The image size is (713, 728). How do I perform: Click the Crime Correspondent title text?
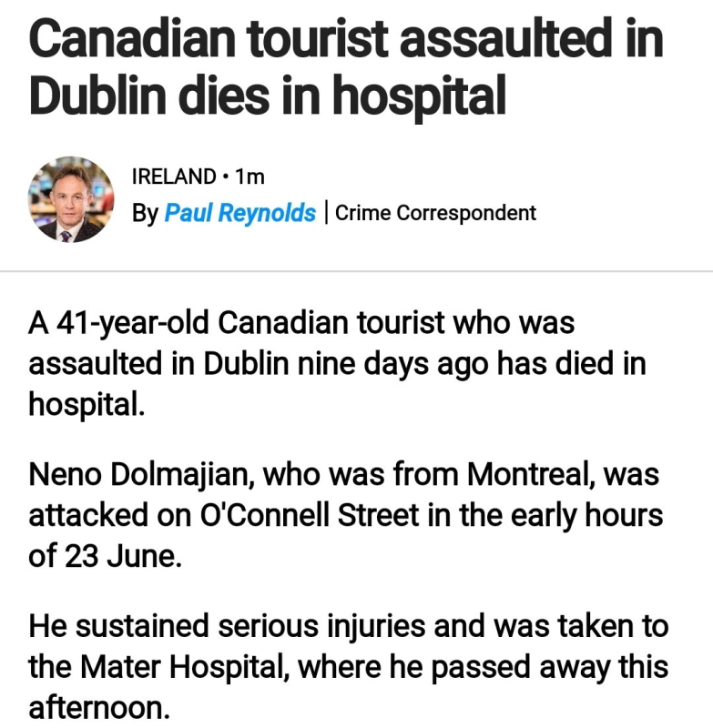pos(435,213)
